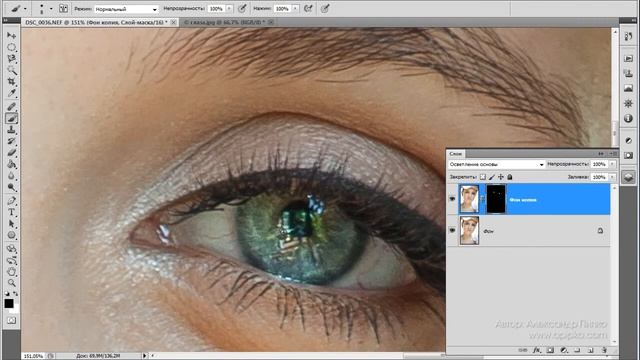
Task: Open layer opacity slider arrow
Action: point(612,164)
